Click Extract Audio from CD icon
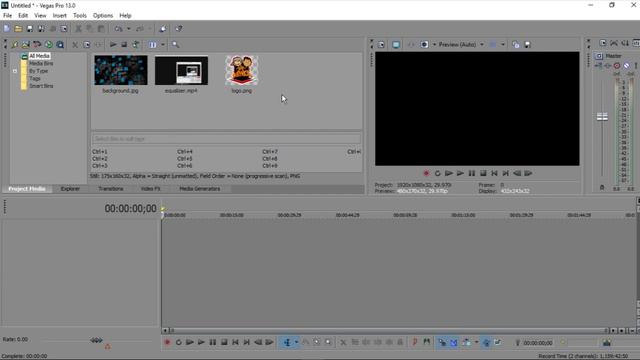 (37, 44)
